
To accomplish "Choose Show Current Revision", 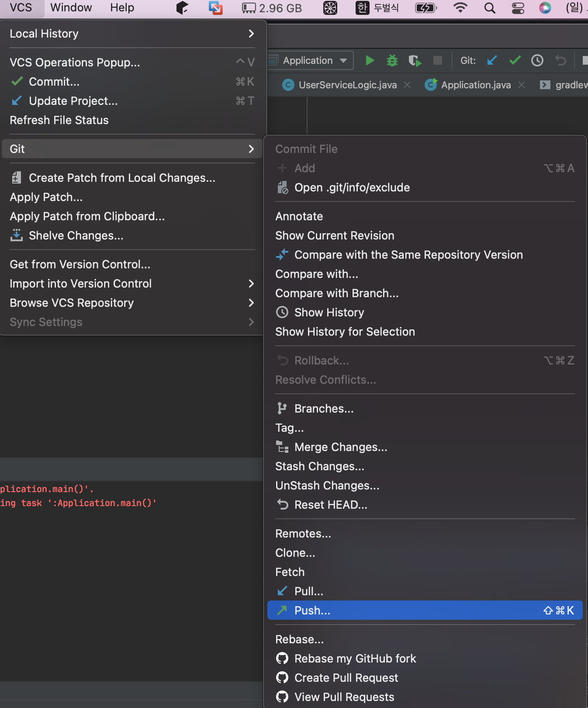I will click(x=425, y=236).
